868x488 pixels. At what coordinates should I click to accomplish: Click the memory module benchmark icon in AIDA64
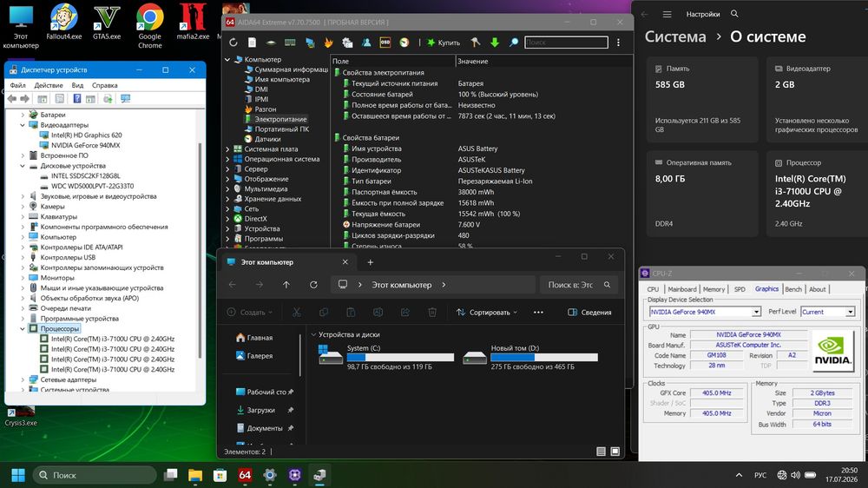[290, 42]
